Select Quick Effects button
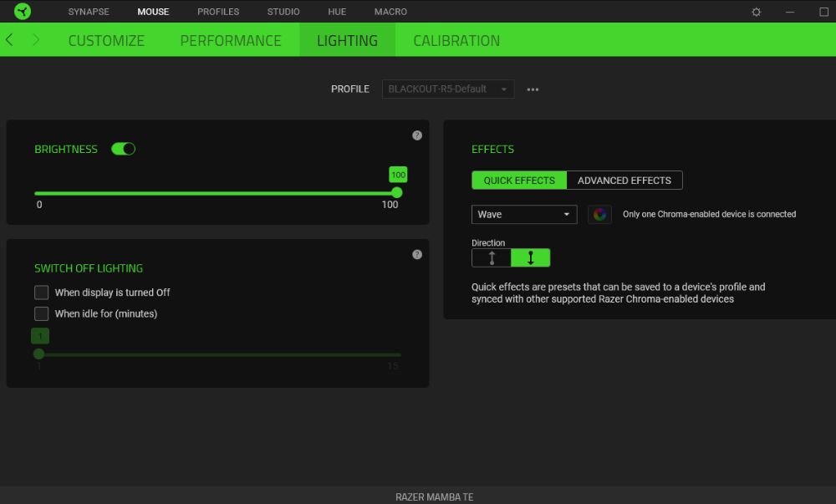This screenshot has width=836, height=504. click(519, 180)
